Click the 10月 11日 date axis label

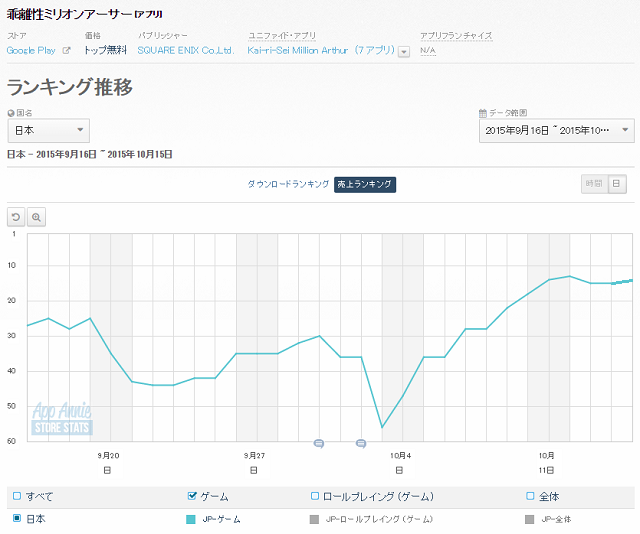click(546, 463)
